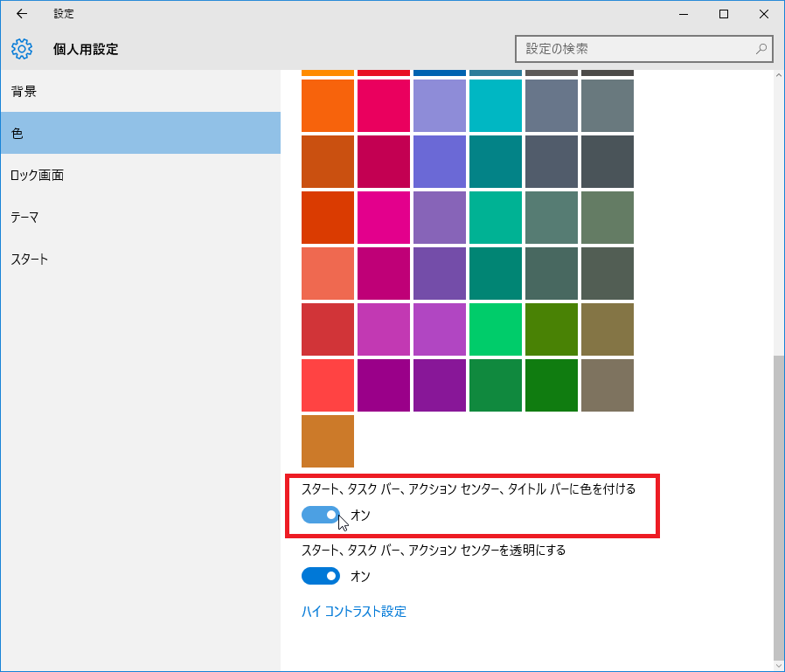Open the ロック画面 settings page
785x672 pixels.
[x=141, y=175]
